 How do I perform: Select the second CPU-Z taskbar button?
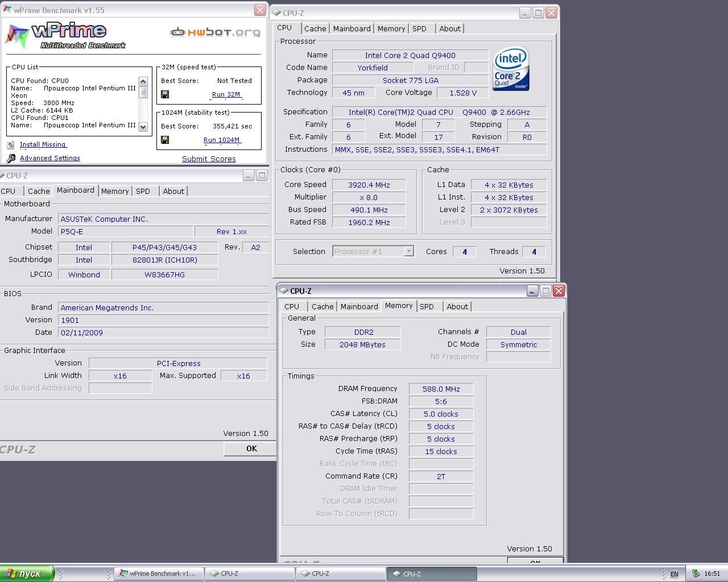pos(340,573)
